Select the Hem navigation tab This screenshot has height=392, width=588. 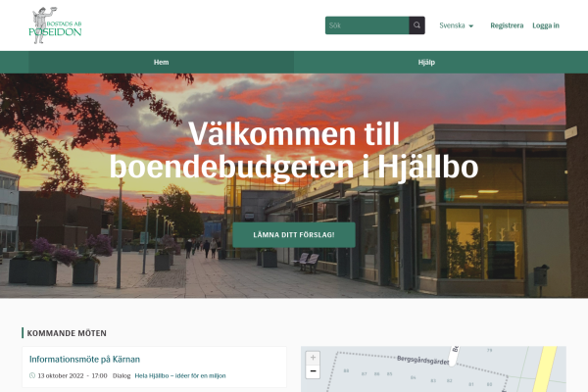point(162,63)
